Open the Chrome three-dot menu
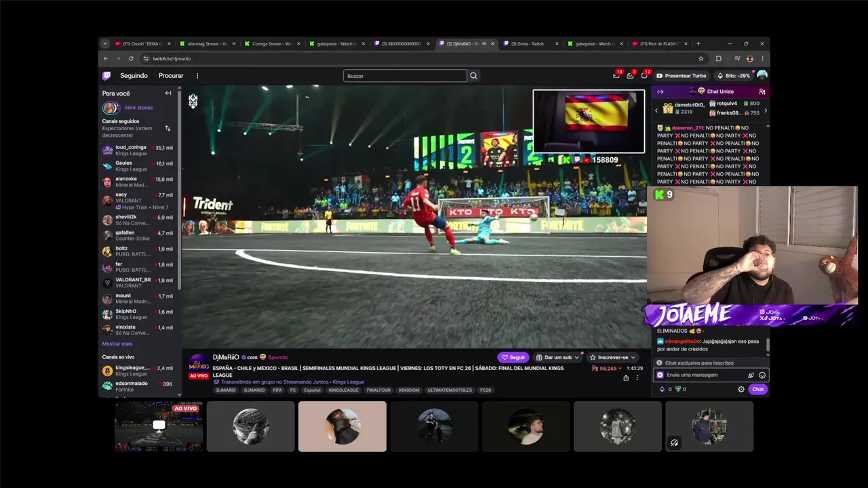 click(762, 59)
